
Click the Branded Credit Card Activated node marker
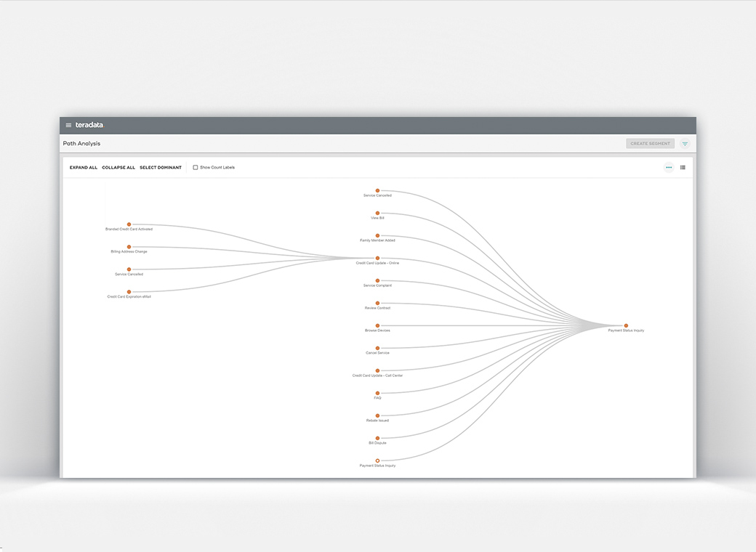(x=129, y=224)
